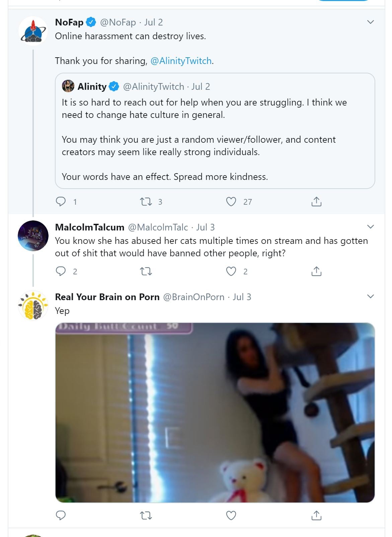392x537 pixels.
Task: Retweet MalcolmTalcum's tweet
Action: [146, 271]
